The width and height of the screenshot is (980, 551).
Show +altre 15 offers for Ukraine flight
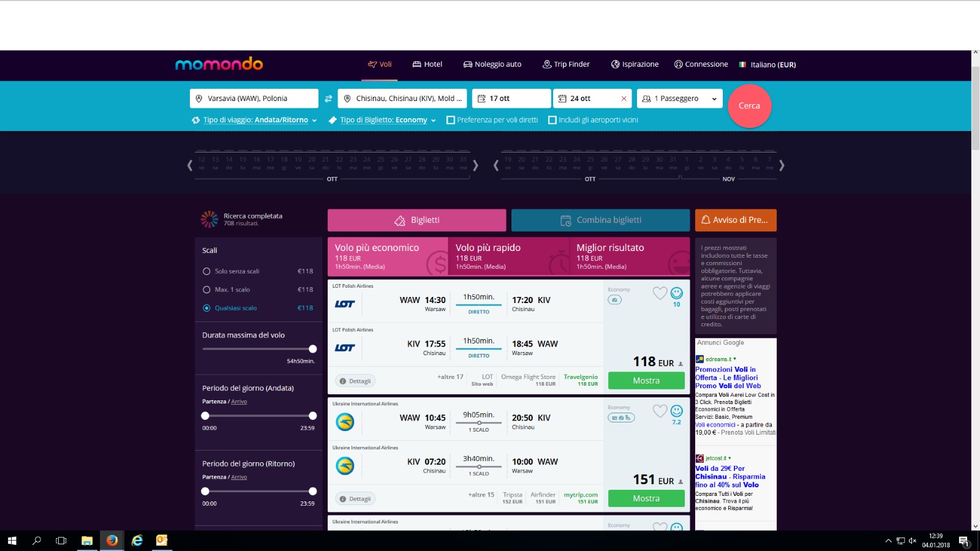481,495
